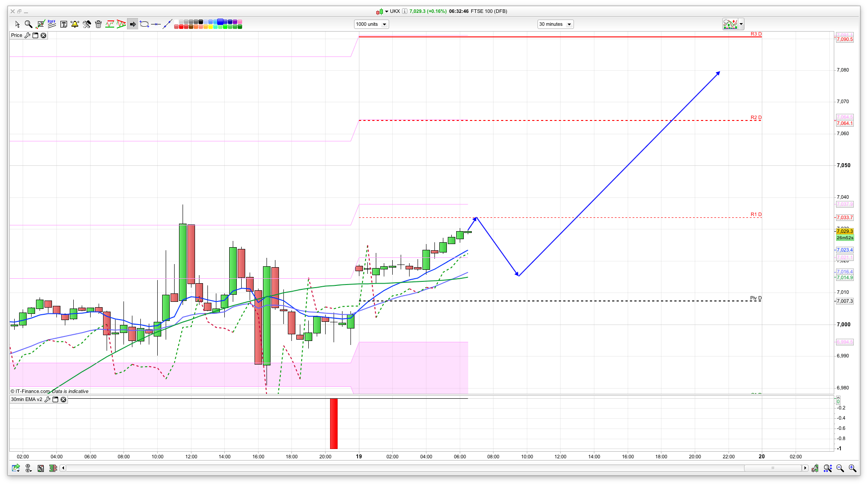Click the chart scrollbar left arrow
Viewport: 868px width, 485px height.
pyautogui.click(x=63, y=468)
